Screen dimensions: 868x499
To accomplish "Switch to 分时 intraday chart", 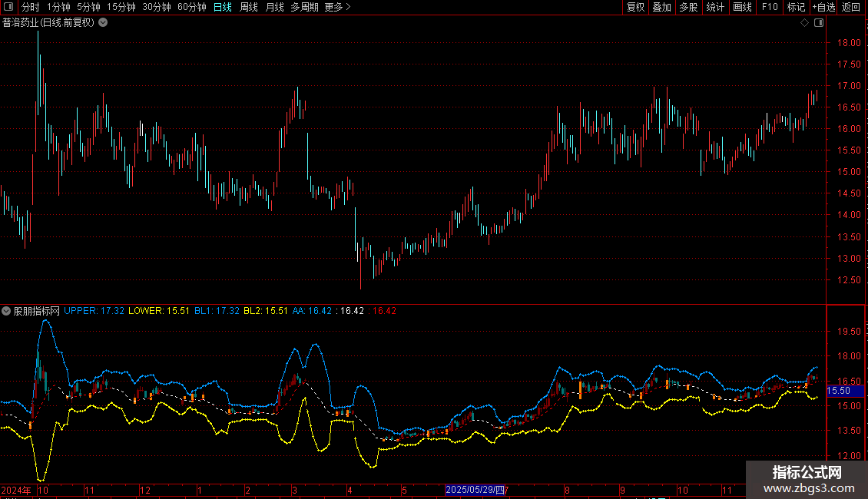I will [x=31, y=7].
